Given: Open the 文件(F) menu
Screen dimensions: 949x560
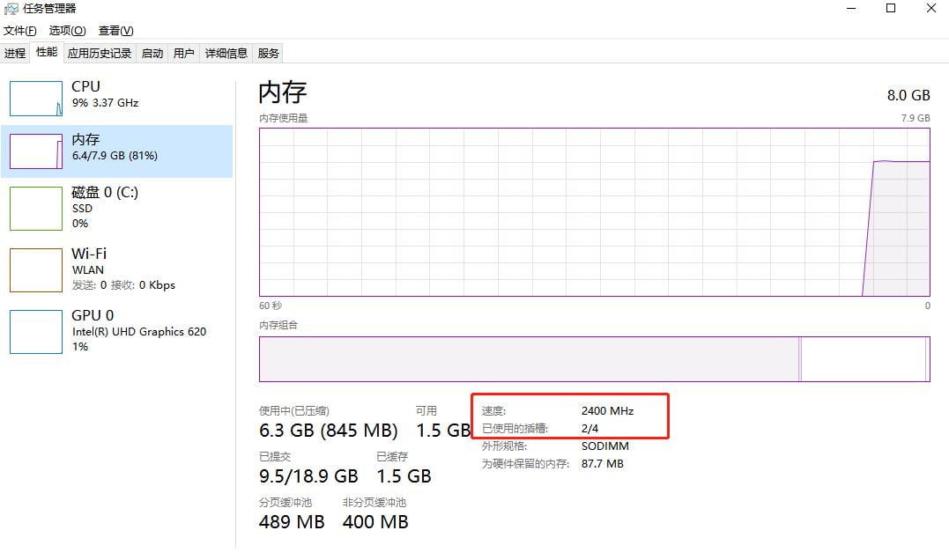Looking at the screenshot, I should [20, 31].
